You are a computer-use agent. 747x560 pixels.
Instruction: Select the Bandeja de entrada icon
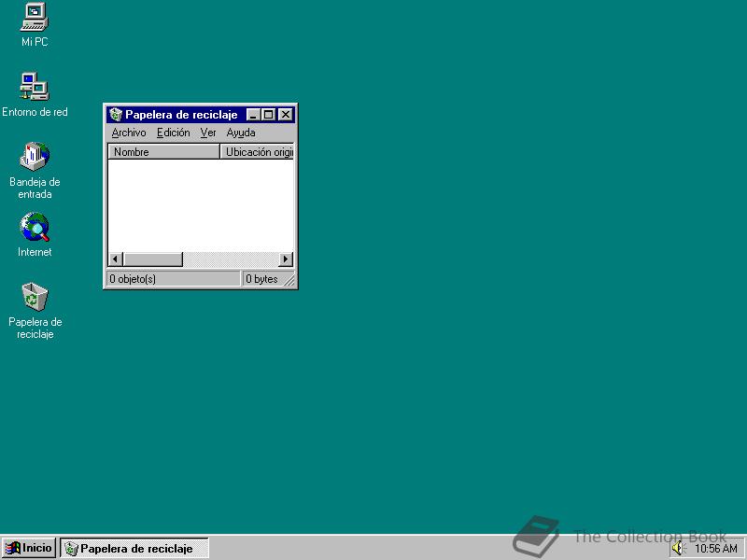35,171
